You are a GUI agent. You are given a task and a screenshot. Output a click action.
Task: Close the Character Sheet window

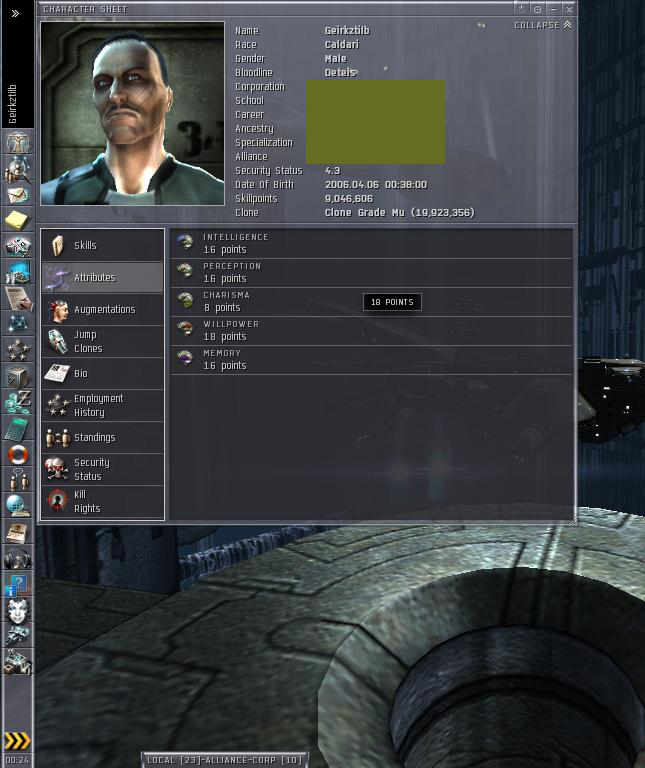(569, 9)
